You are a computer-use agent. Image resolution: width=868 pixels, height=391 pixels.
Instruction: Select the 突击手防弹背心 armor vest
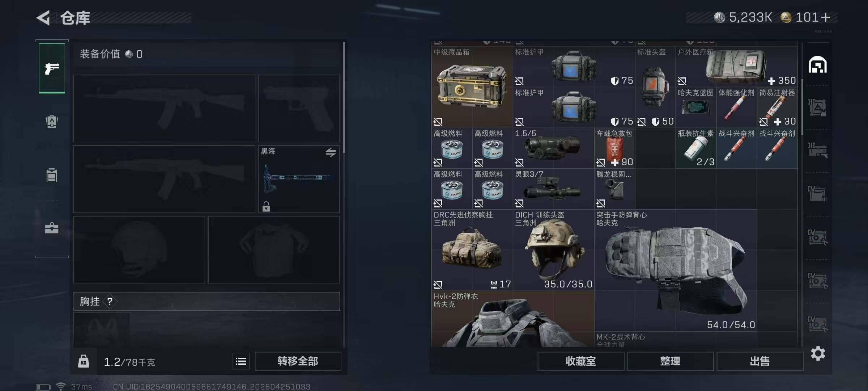(x=676, y=270)
